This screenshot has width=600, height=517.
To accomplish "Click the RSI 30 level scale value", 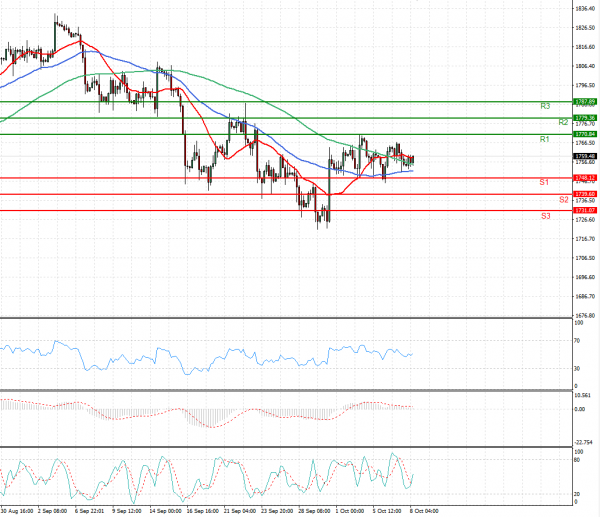I will (577, 369).
